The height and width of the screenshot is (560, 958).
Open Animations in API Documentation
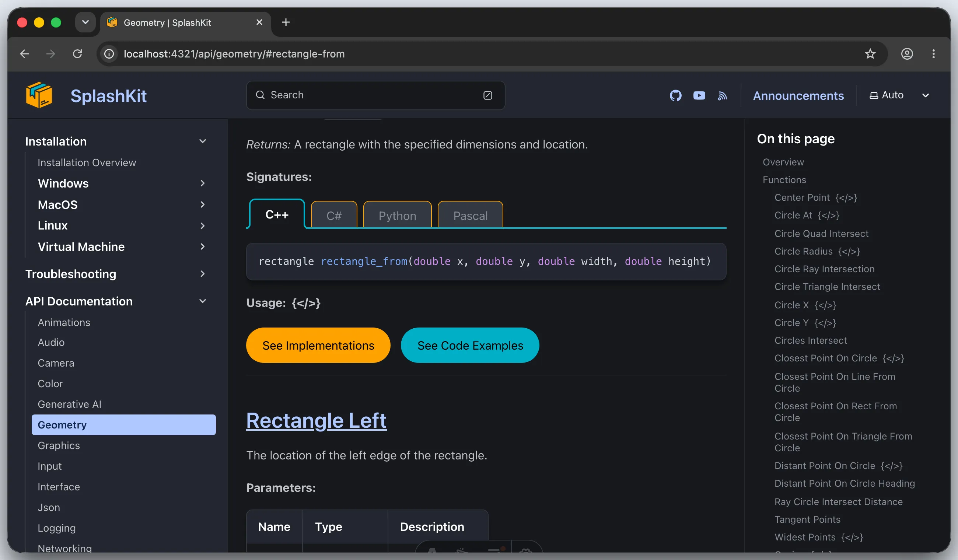(64, 322)
